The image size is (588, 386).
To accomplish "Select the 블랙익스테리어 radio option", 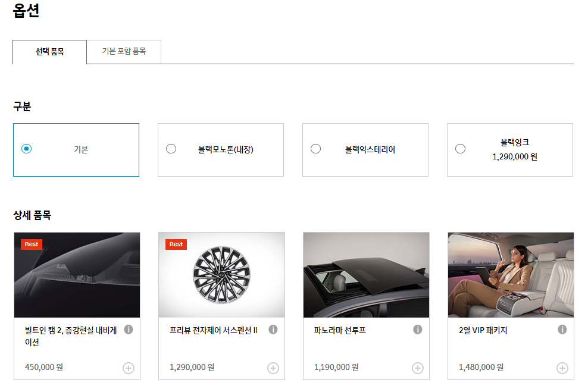I will [x=316, y=149].
